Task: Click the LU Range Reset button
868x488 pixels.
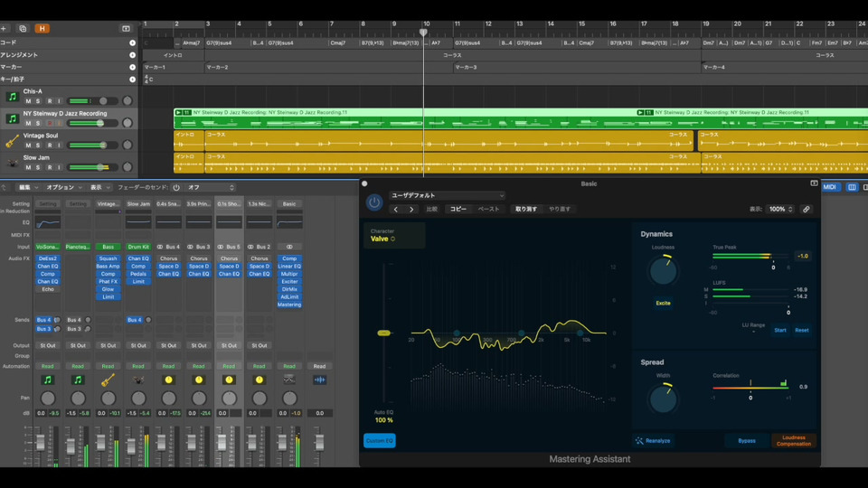Action: click(802, 331)
